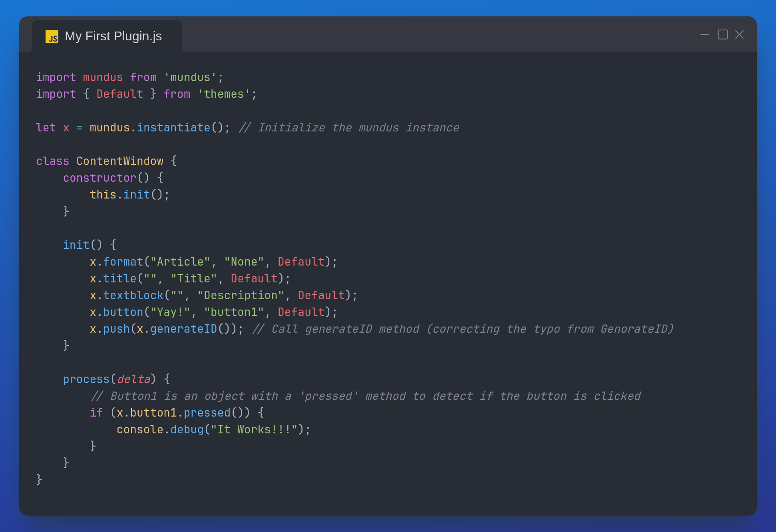The width and height of the screenshot is (776, 532).
Task: Click the italic delta parameter
Action: click(x=133, y=379)
